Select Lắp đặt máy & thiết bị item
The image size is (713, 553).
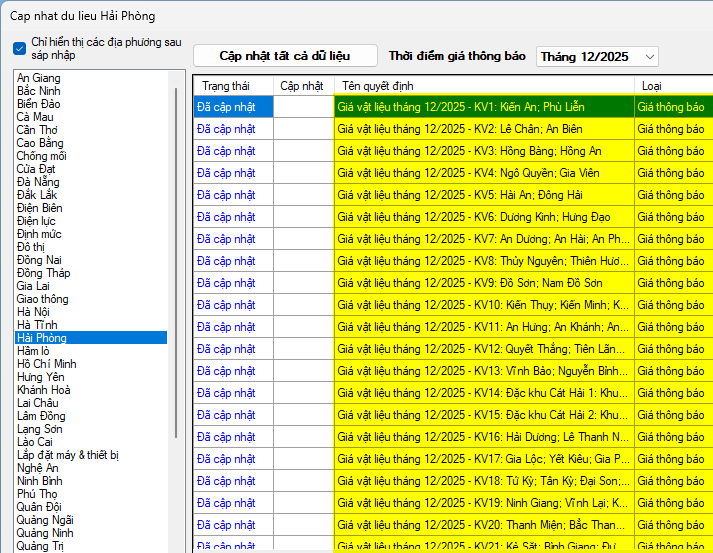click(68, 455)
